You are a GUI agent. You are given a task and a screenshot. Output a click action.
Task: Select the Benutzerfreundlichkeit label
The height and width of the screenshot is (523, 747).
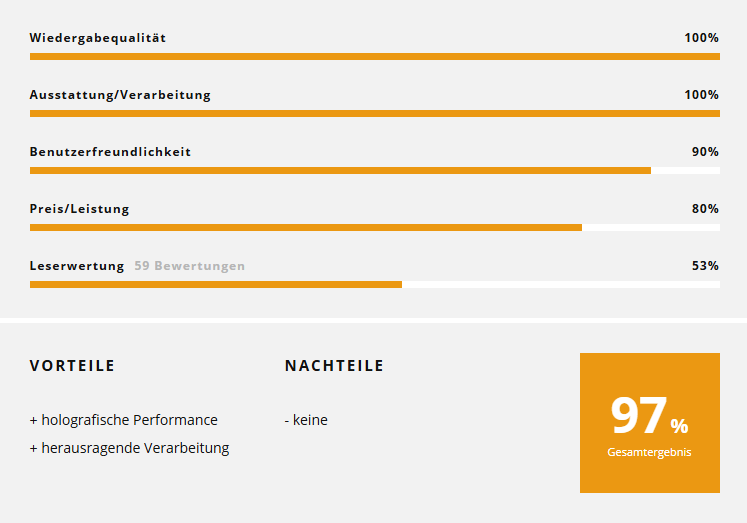(x=110, y=151)
